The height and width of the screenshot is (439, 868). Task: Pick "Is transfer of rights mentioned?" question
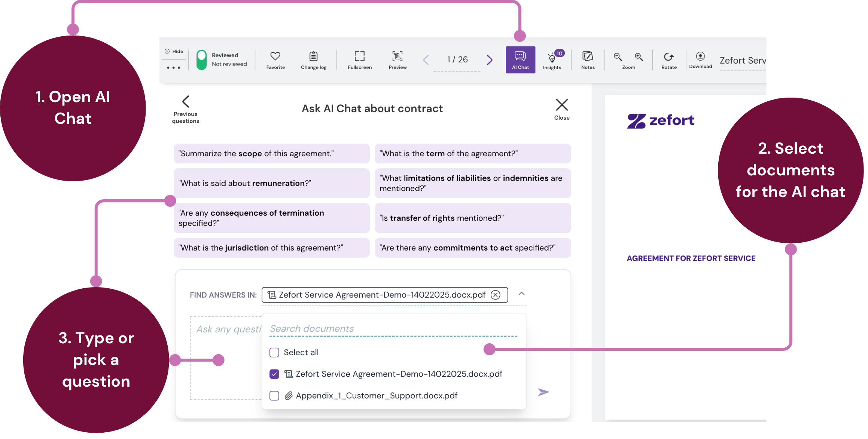(473, 218)
